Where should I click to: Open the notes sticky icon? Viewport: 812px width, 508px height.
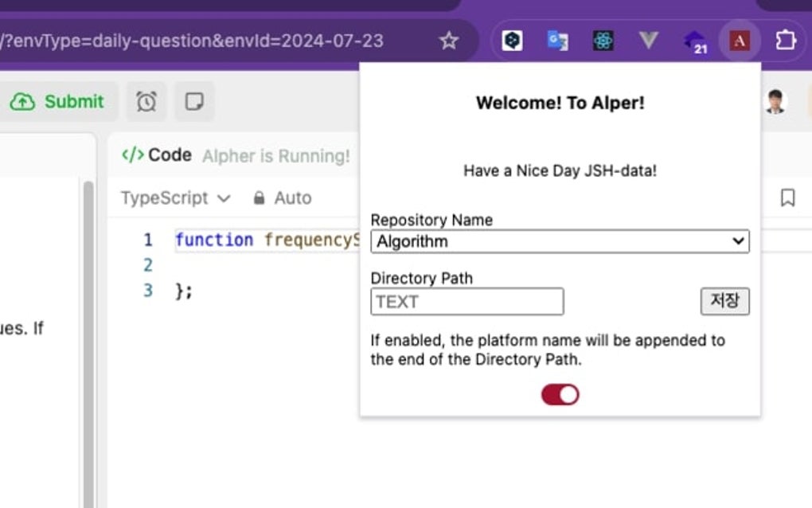pyautogui.click(x=194, y=102)
